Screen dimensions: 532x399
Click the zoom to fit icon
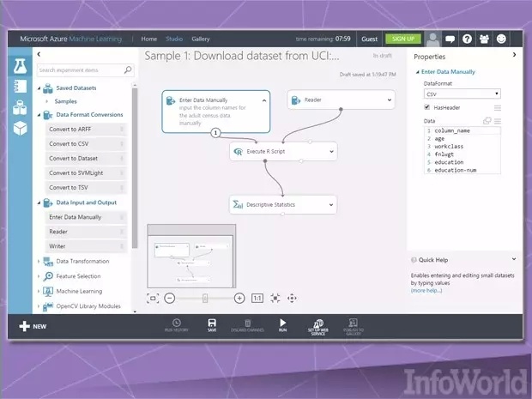(x=275, y=299)
